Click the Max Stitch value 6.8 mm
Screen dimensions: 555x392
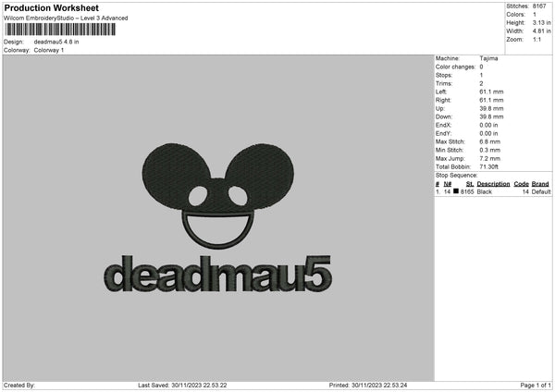[490, 141]
